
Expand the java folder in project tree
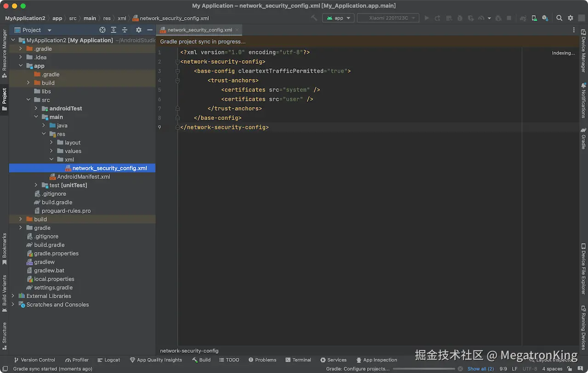[x=44, y=125]
